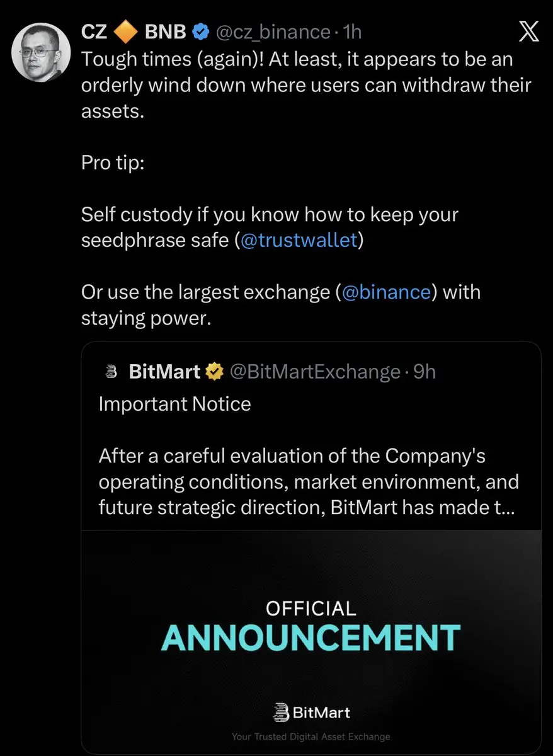Screen dimensions: 553x756
Task: Click the 9h timestamp on BitMart's post
Action: click(x=425, y=372)
